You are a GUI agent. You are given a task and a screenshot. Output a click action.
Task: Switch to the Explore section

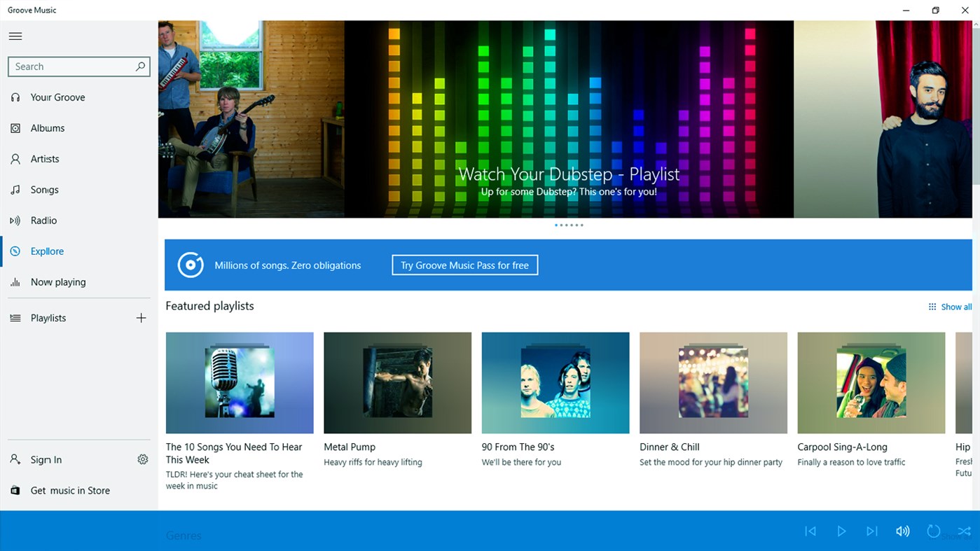48,251
